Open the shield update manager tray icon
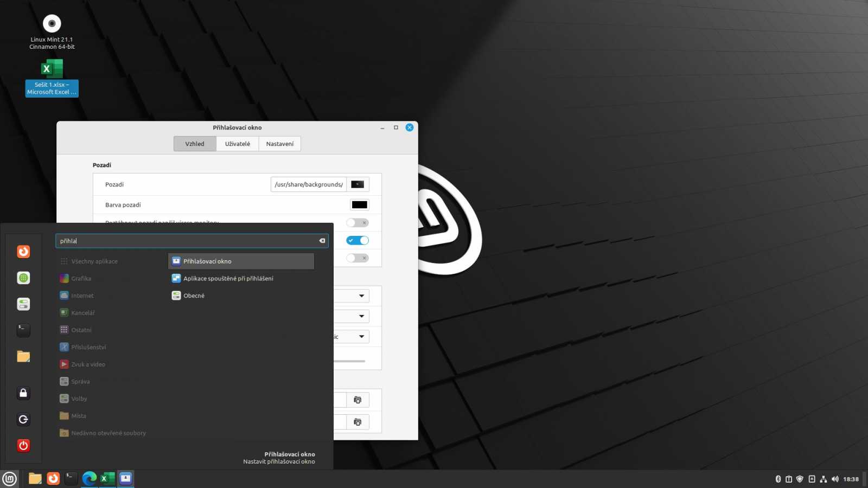Image resolution: width=868 pixels, height=488 pixels. coord(800,479)
